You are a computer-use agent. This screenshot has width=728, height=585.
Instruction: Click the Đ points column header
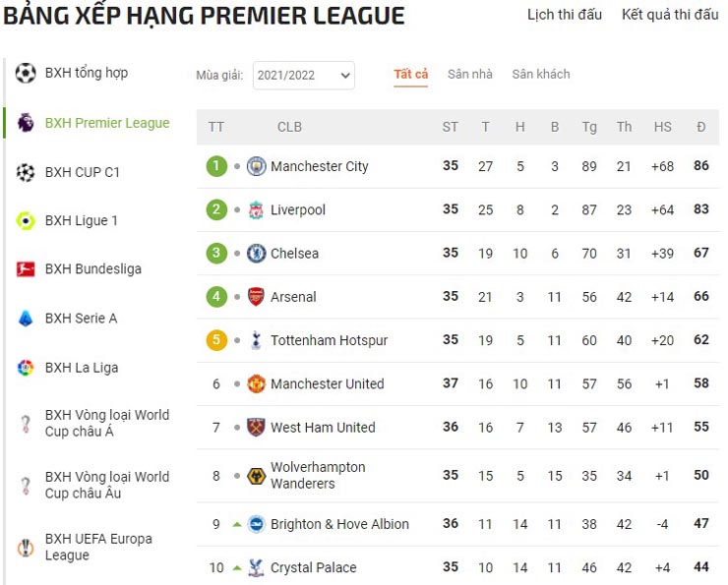click(x=700, y=127)
